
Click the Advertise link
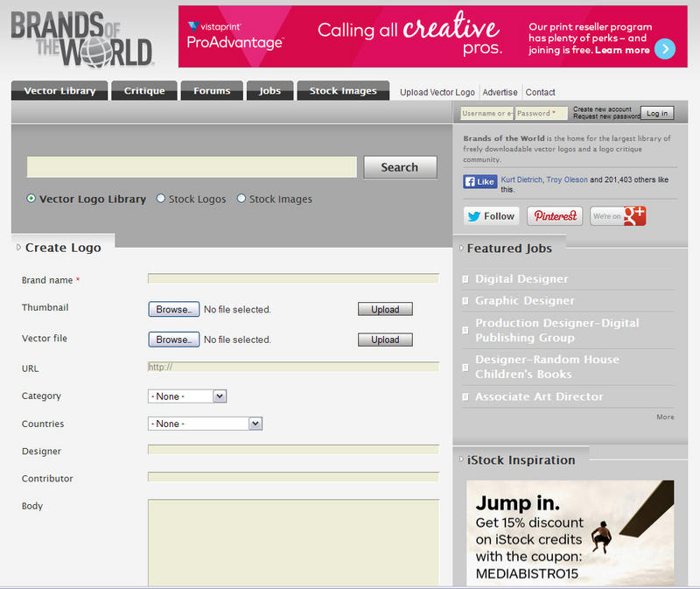tap(500, 93)
